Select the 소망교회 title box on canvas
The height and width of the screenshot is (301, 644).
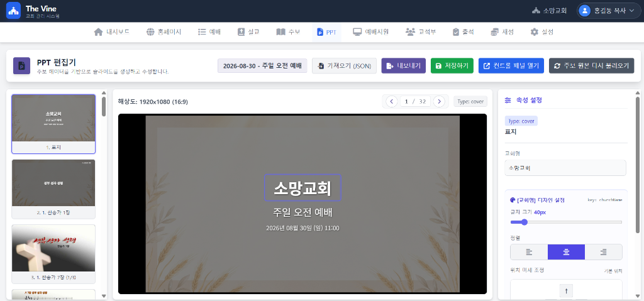pos(303,188)
